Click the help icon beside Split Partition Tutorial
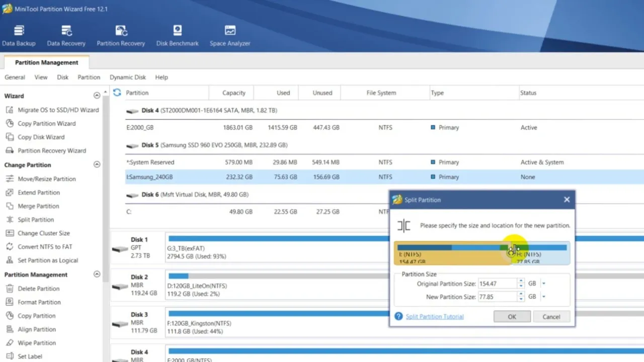The image size is (644, 362). click(398, 316)
